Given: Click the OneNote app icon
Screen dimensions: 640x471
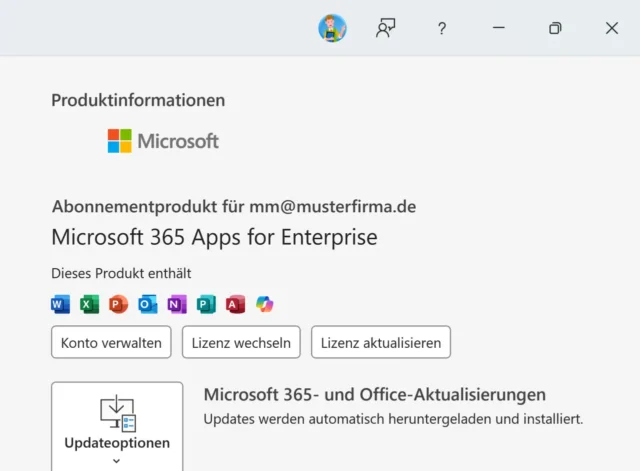Looking at the screenshot, I should tap(177, 304).
